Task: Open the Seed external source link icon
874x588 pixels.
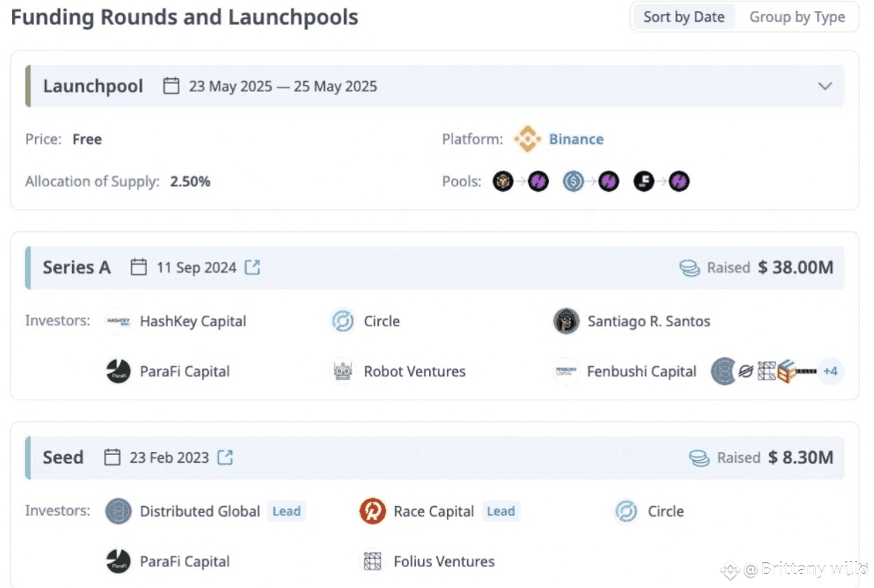Action: [225, 457]
